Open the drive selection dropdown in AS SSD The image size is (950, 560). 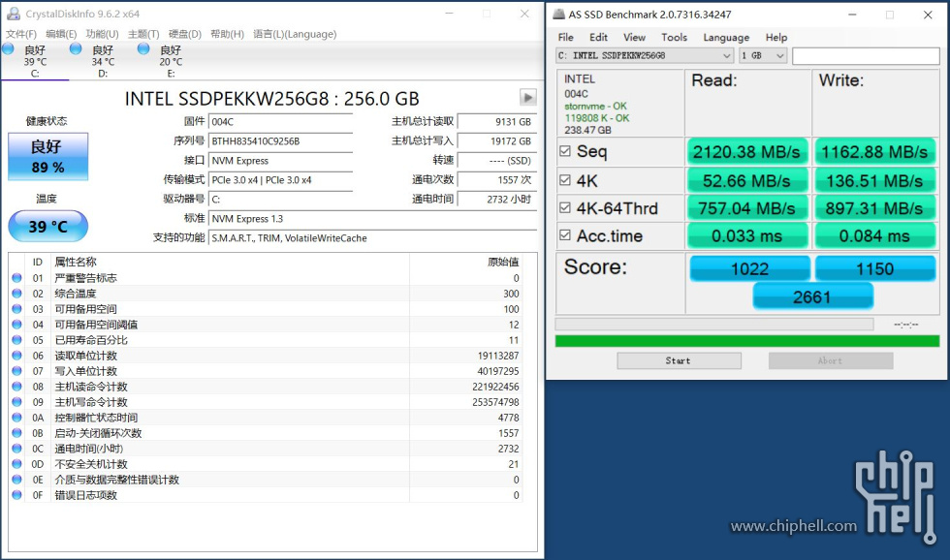(x=645, y=55)
